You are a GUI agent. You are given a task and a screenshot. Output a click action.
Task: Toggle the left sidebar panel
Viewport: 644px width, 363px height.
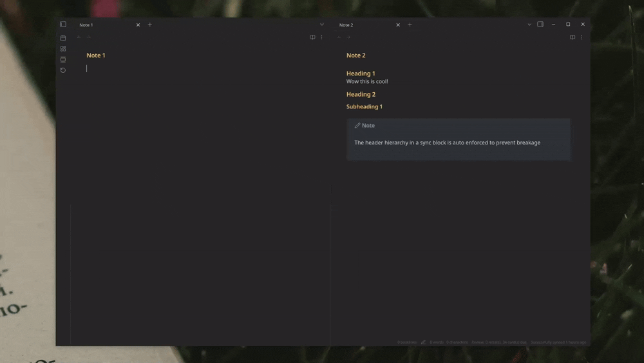63,25
